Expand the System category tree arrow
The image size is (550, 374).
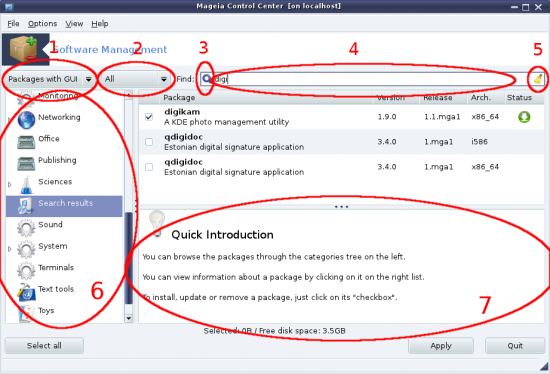click(10, 249)
